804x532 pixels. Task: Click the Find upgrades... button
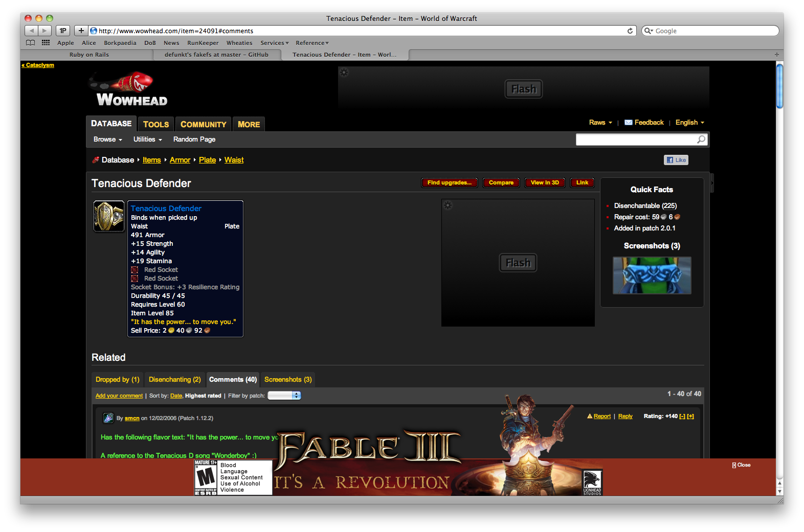pos(450,183)
